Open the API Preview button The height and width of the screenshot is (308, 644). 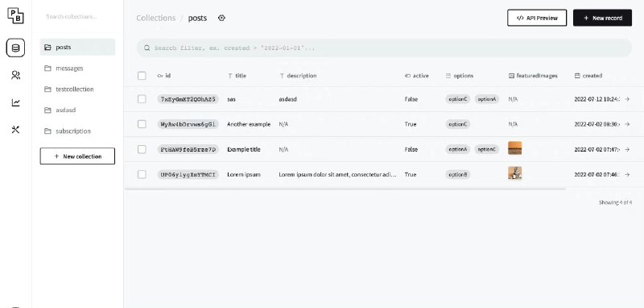(537, 18)
